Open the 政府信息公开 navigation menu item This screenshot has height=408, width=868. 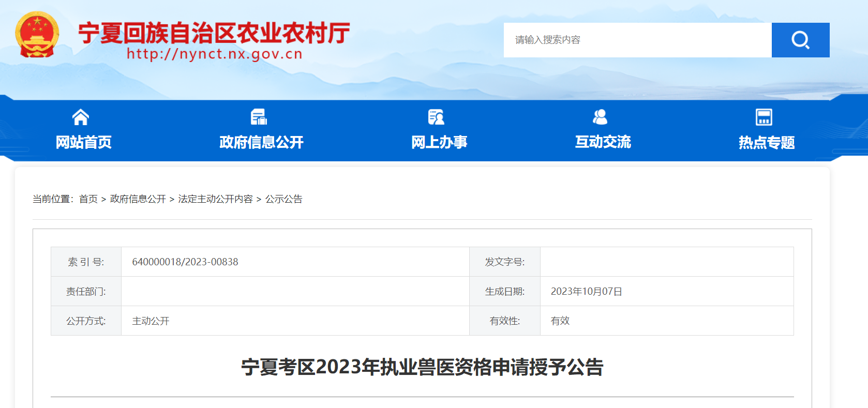(261, 142)
